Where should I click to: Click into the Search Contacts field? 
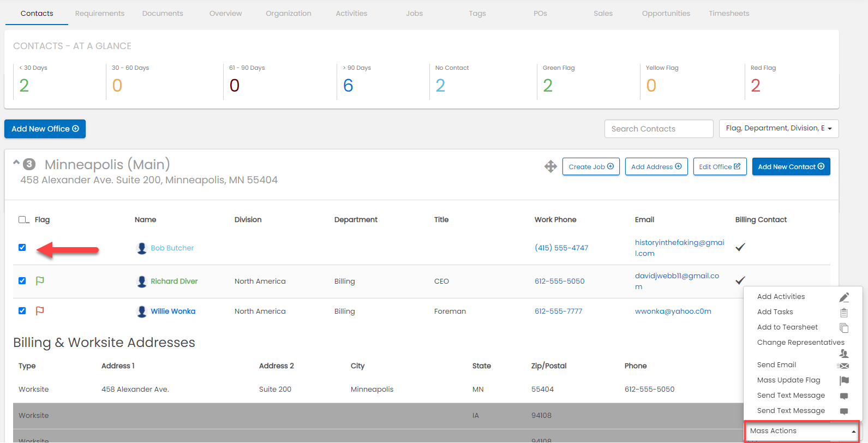(x=659, y=129)
